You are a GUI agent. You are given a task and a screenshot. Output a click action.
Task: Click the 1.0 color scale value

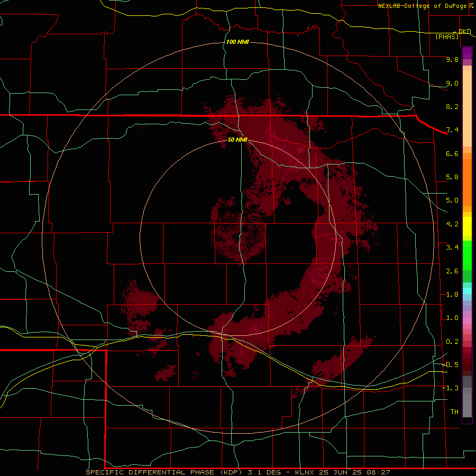coord(452,318)
